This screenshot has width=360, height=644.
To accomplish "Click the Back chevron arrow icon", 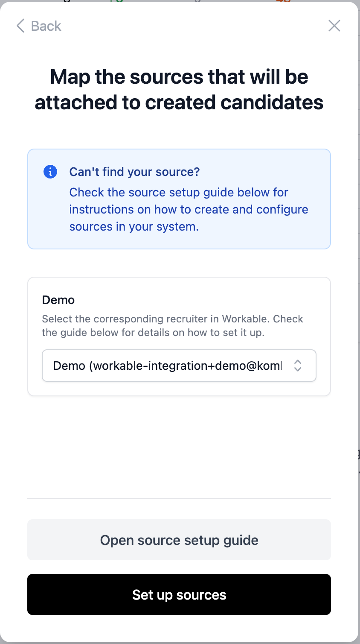I will coord(20,26).
